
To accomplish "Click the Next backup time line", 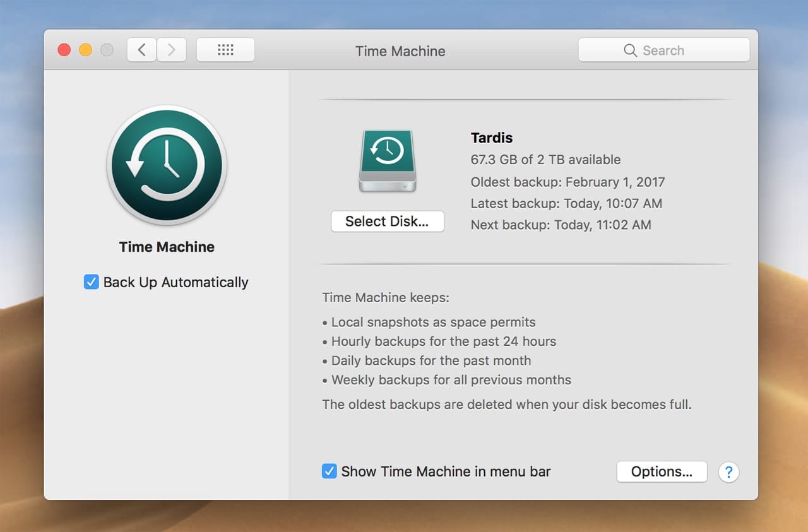I will pyautogui.click(x=561, y=225).
